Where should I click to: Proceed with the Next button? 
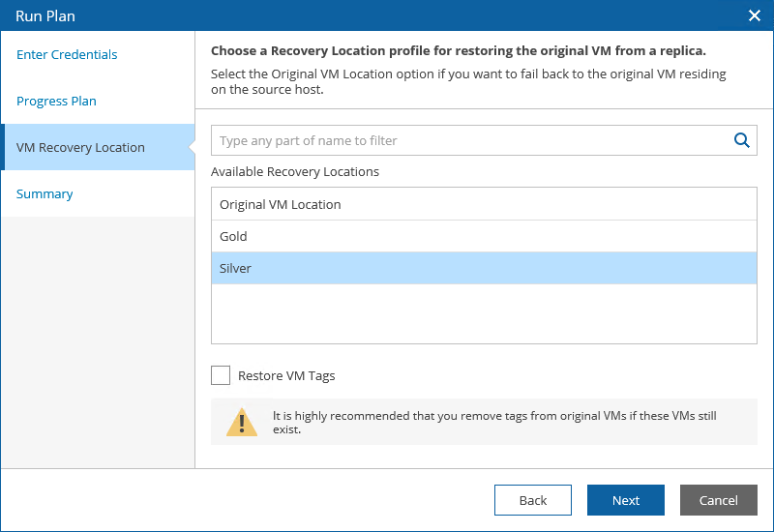[625, 500]
